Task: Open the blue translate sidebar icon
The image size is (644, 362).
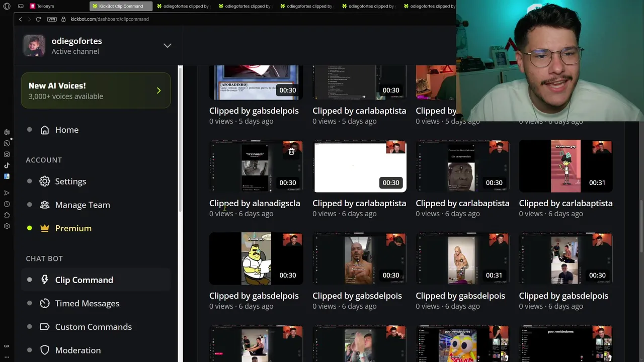Action: pyautogui.click(x=7, y=176)
